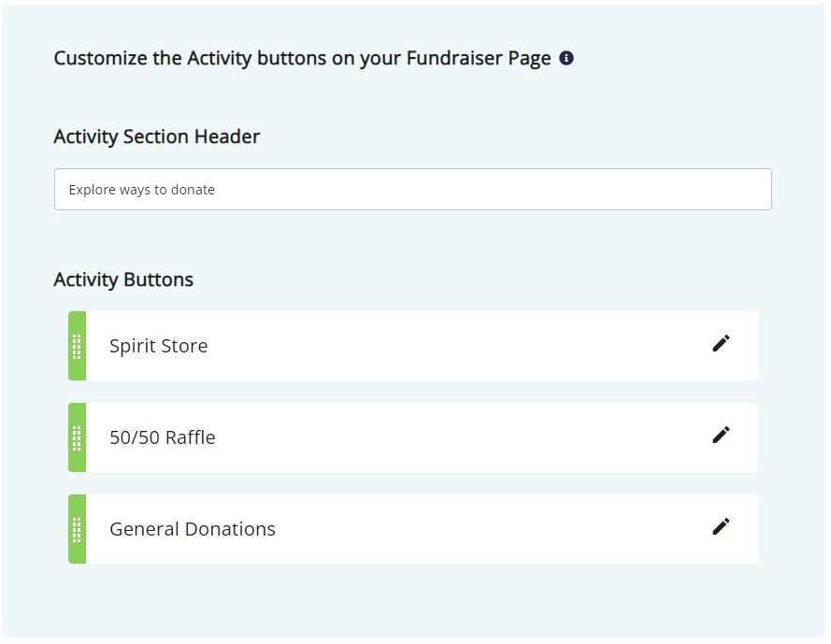Image resolution: width=831 pixels, height=644 pixels.
Task: Edit the General Donations button via its pencil icon
Action: click(x=721, y=527)
